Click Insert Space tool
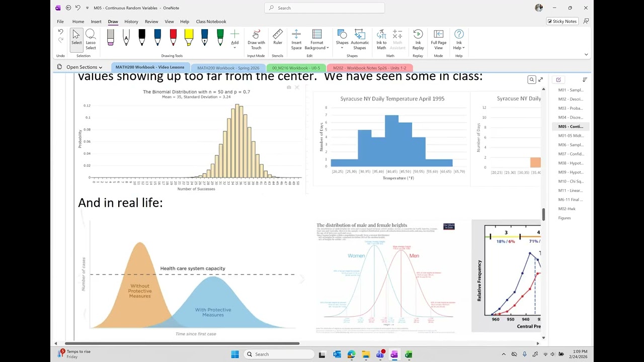 click(296, 39)
